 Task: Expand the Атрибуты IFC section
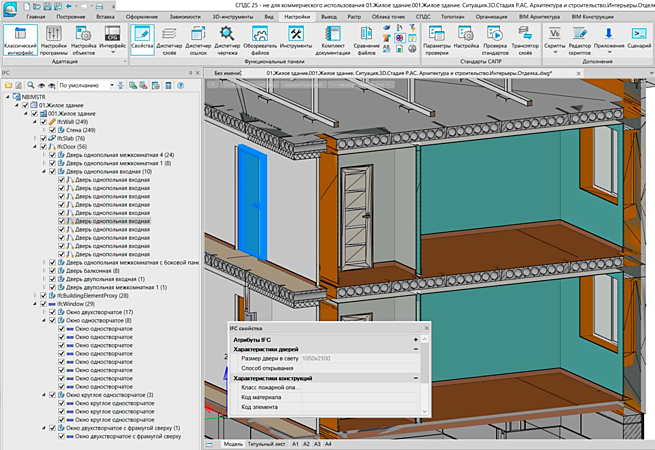coord(416,340)
